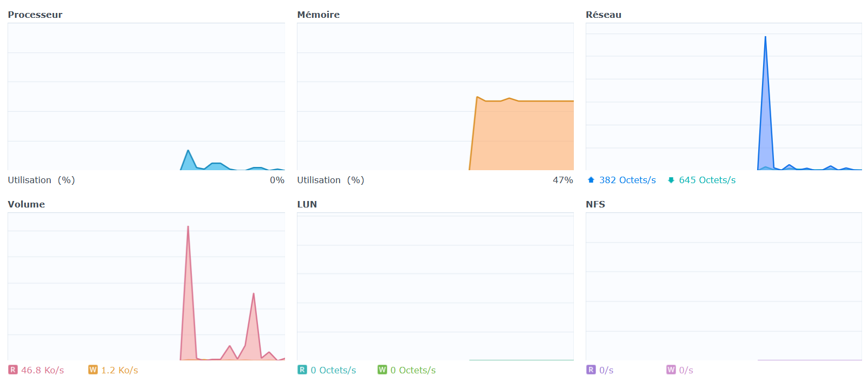Open the empty NFS chart
This screenshot has width=868, height=382.
724,286
